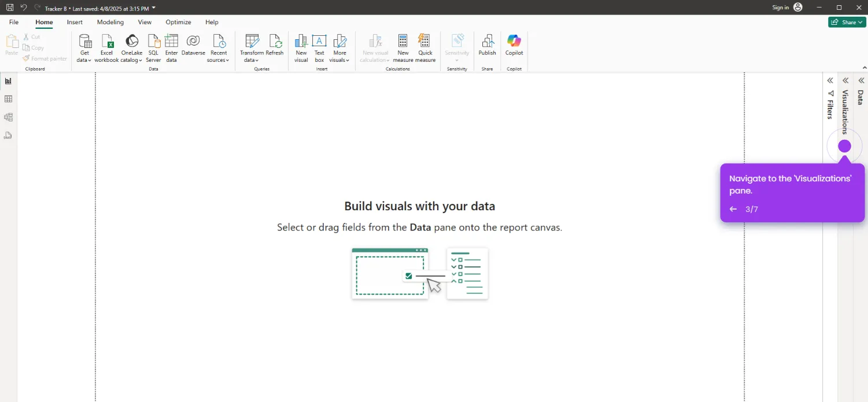Screen dimensions: 868x402
Task: Open Copilot
Action: click(x=514, y=45)
